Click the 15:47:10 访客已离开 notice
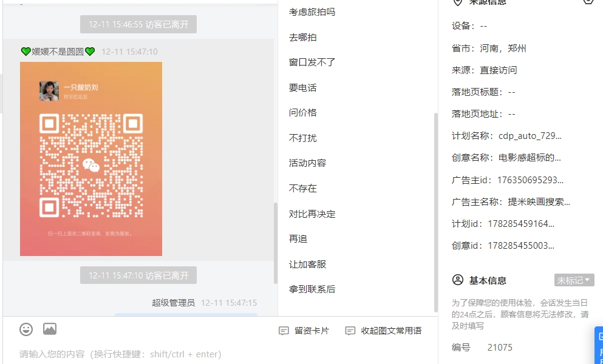Screen dimensions: 603x364 point(138,275)
